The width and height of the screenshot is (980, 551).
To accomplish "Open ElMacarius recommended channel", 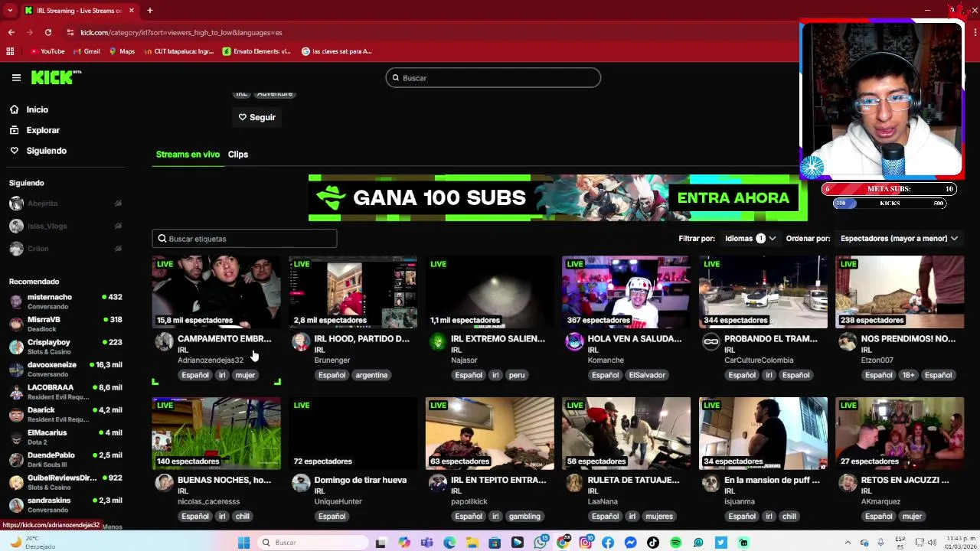I will 65,438.
